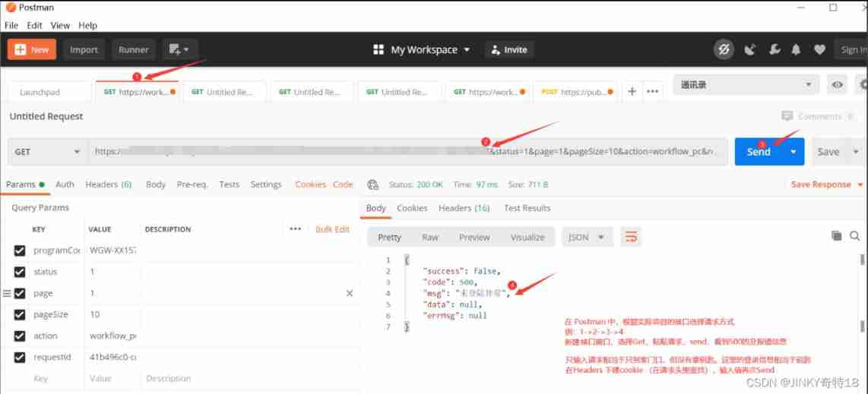Open the GET method dropdown
This screenshot has width=868, height=394.
click(x=47, y=152)
